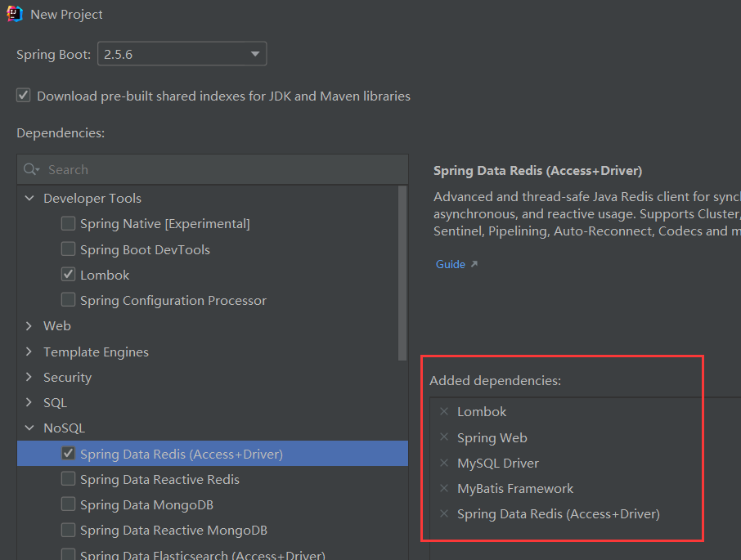Select Spring Web in added dependencies
The height and width of the screenshot is (560, 741).
492,437
